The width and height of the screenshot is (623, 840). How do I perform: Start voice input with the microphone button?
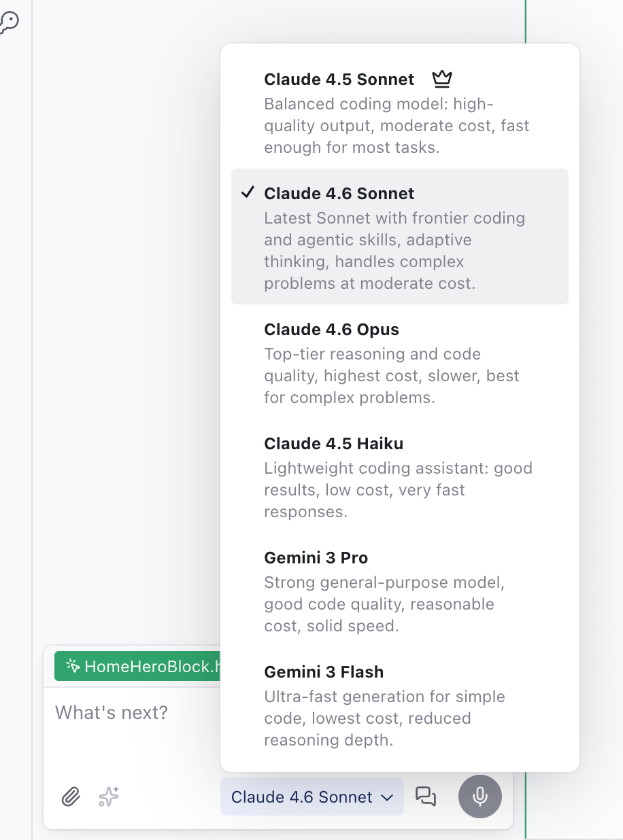pyautogui.click(x=480, y=796)
